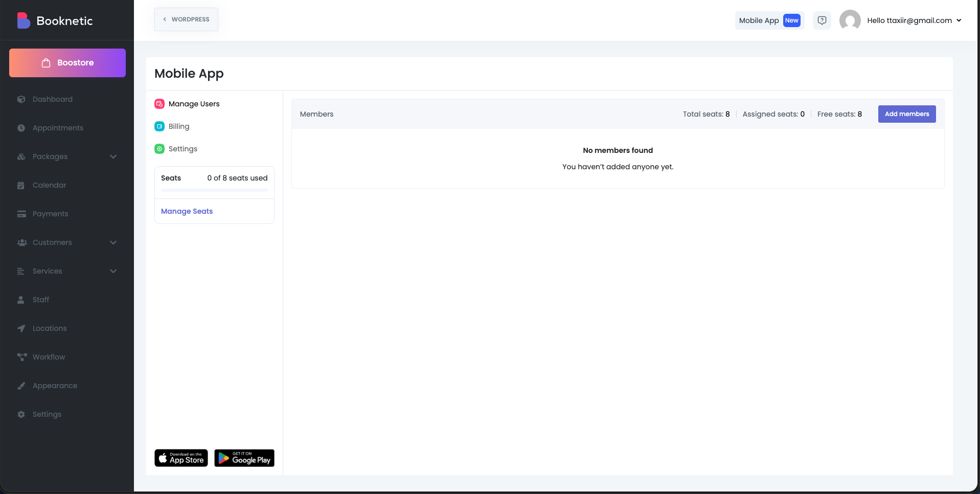Open the help chat icon in header
Image resolution: width=980 pixels, height=494 pixels.
(822, 20)
